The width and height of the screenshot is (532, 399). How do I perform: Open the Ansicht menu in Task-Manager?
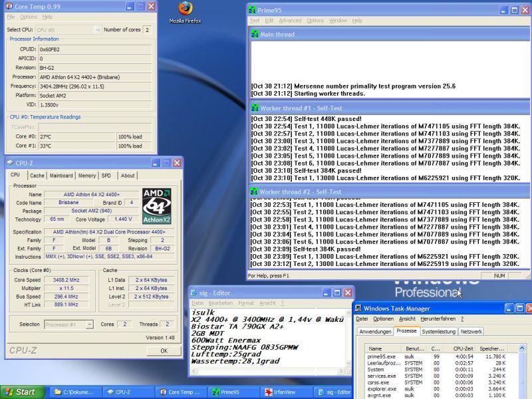point(407,319)
